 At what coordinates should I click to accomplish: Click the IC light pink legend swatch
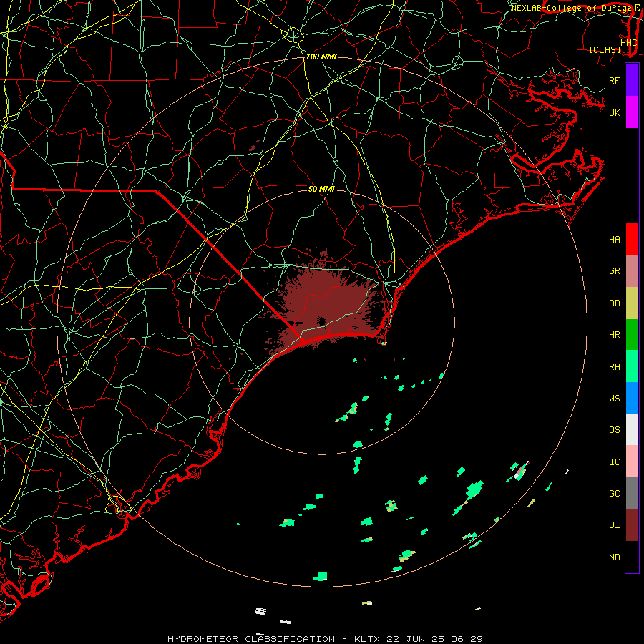[x=632, y=462]
